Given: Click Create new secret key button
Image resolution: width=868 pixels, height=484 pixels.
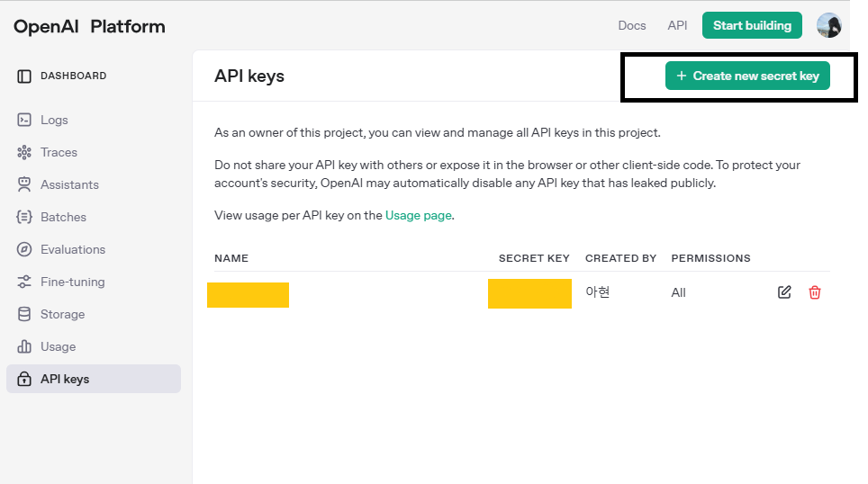Looking at the screenshot, I should [747, 76].
